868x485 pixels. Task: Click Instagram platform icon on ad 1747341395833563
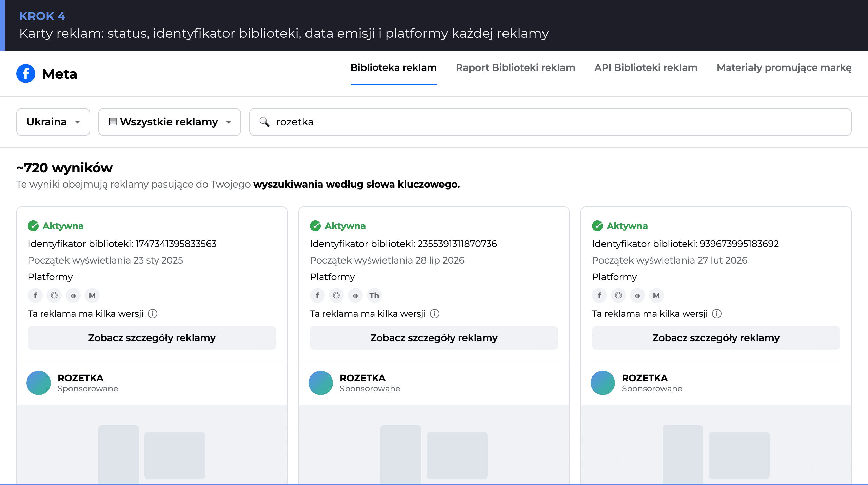tap(54, 295)
